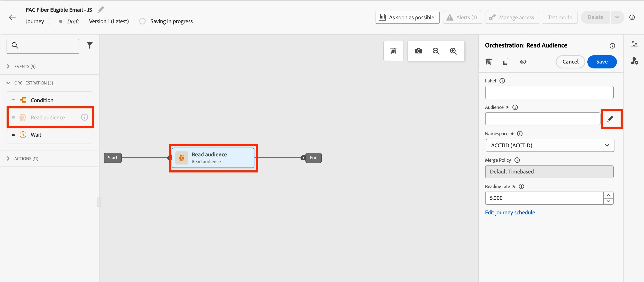This screenshot has height=282, width=644.
Task: Click the Reading rate value field
Action: coord(544,198)
